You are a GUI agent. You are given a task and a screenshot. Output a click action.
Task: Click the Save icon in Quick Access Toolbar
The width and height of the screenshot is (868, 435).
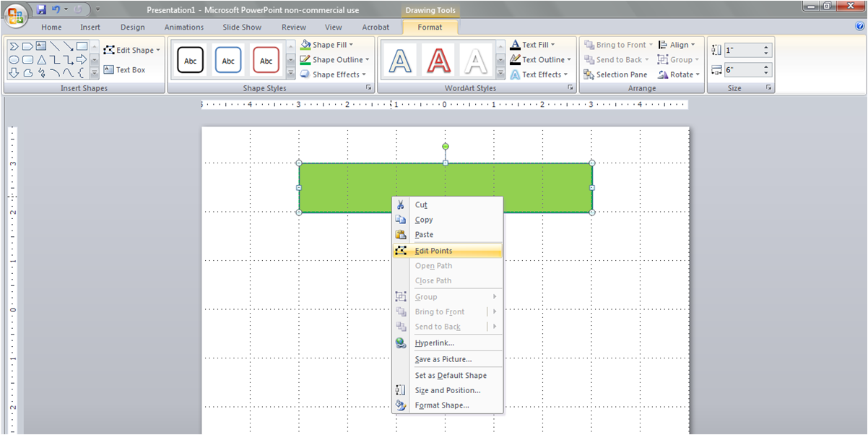(41, 9)
